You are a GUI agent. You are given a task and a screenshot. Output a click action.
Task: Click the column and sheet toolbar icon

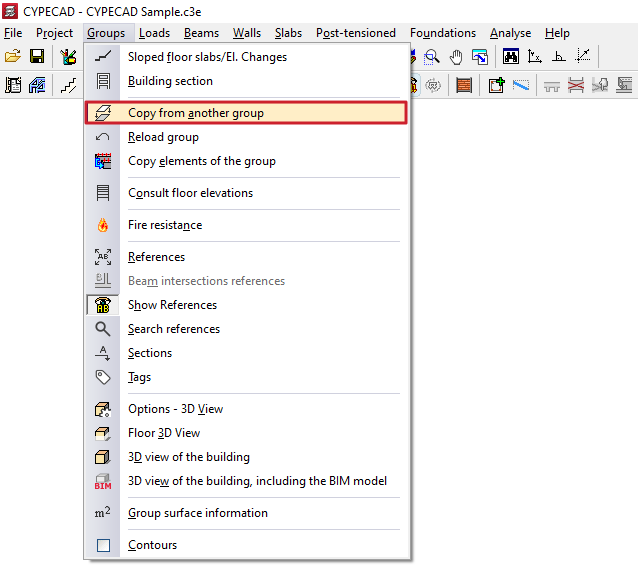pos(13,85)
